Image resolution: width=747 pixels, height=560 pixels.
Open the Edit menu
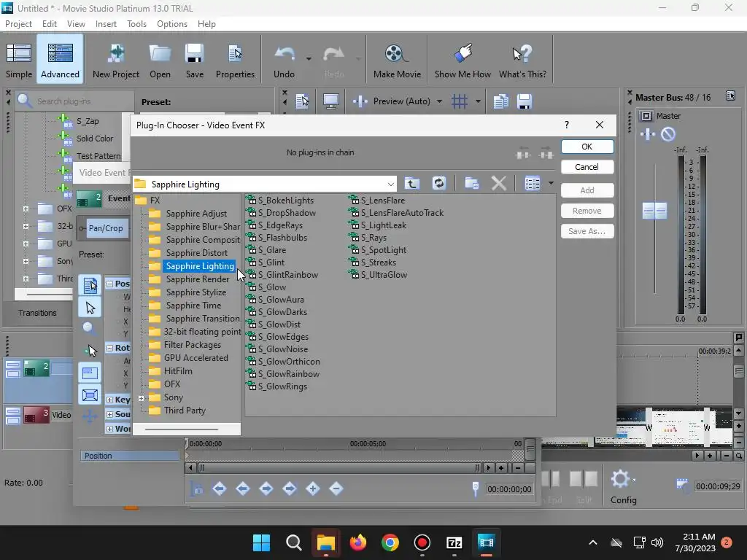(49, 24)
